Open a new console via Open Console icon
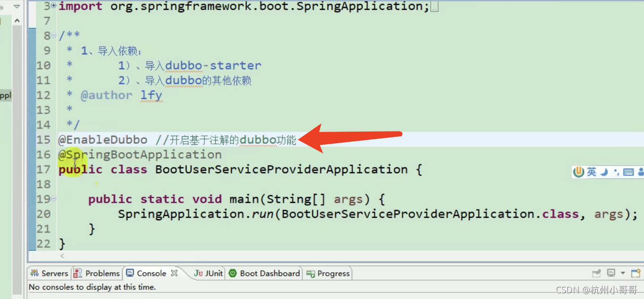644x299 pixels. tap(636, 273)
